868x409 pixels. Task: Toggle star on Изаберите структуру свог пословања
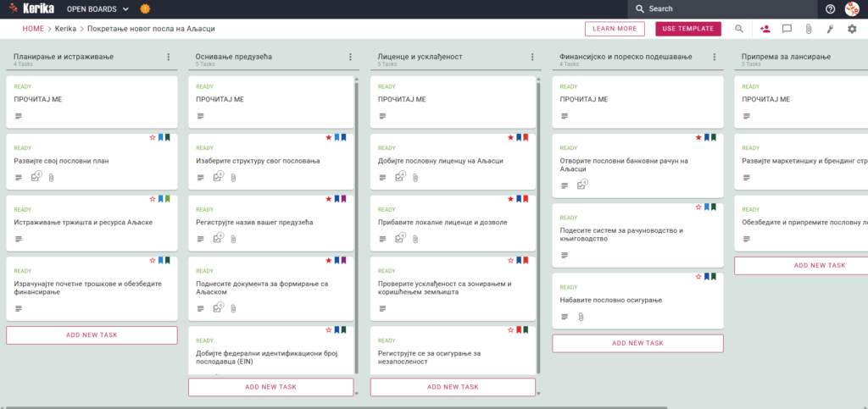329,137
